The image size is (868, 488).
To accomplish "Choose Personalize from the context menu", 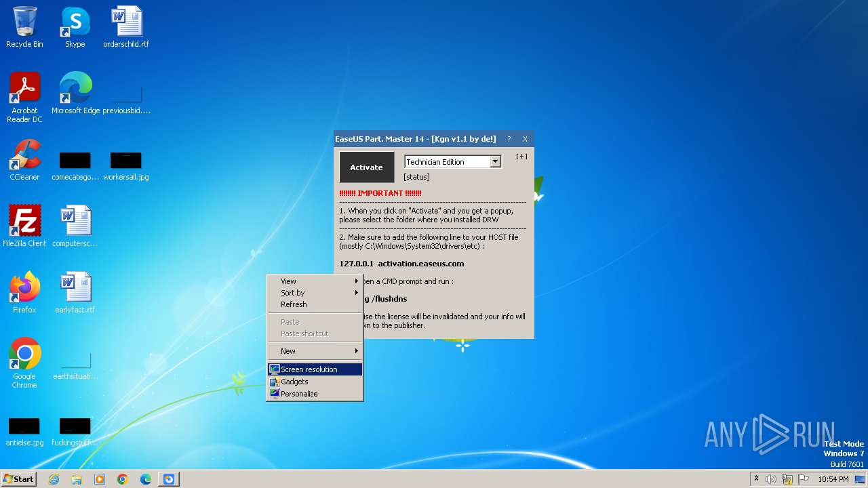I will [315, 394].
